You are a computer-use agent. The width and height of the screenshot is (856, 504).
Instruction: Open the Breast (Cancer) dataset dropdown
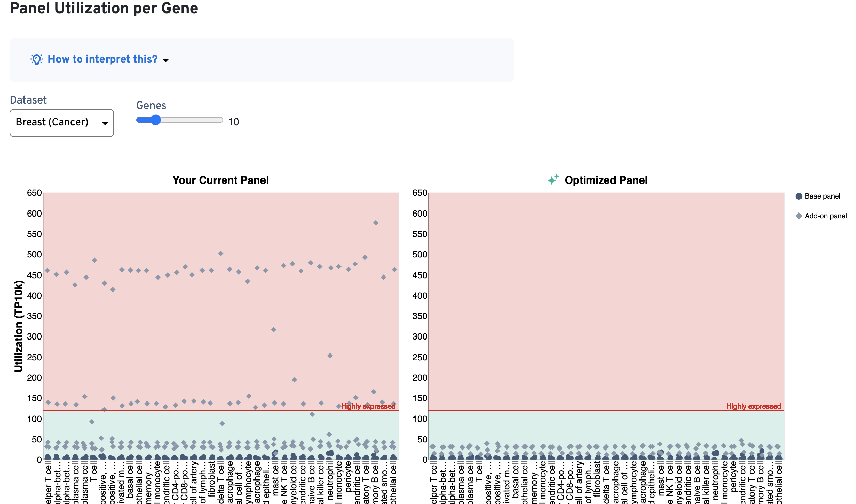pos(62,123)
